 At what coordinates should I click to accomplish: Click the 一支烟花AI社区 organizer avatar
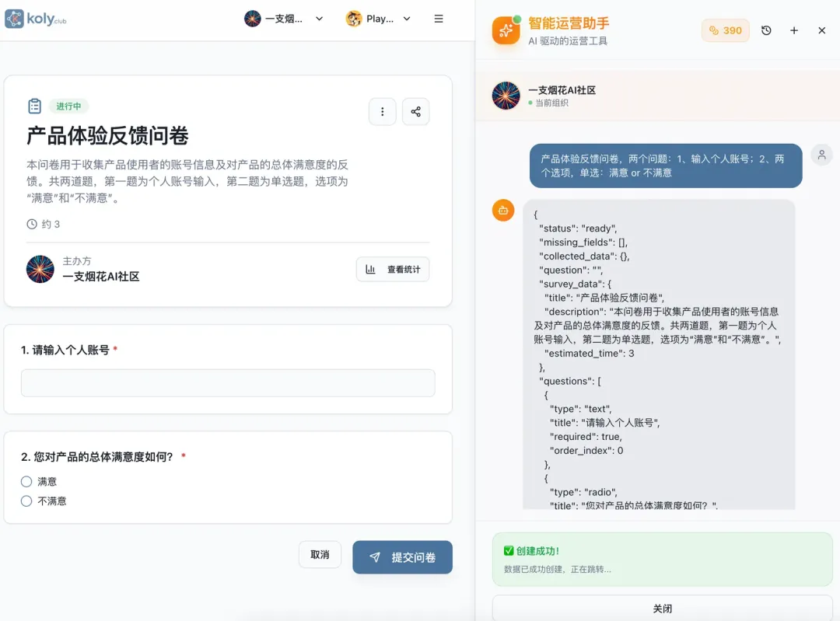[x=40, y=269]
